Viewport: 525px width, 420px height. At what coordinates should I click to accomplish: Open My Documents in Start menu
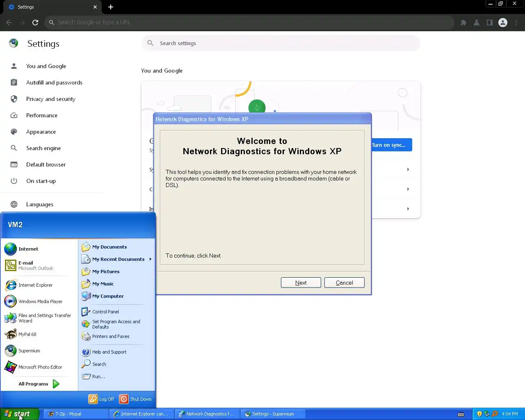[x=116, y=247]
